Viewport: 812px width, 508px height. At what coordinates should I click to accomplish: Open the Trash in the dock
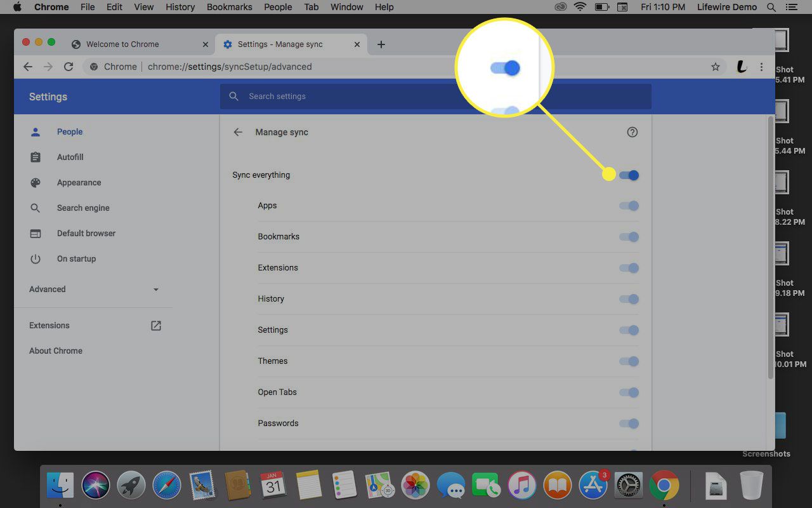coord(752,486)
